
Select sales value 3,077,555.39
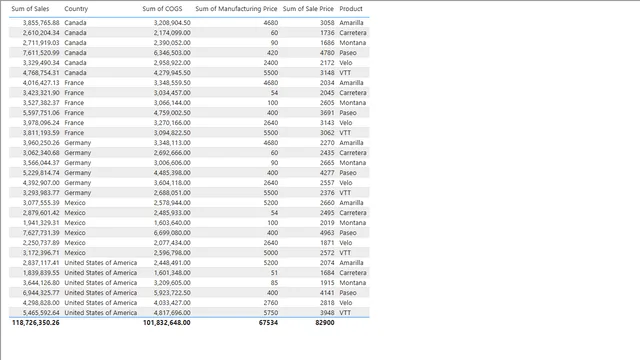41,203
